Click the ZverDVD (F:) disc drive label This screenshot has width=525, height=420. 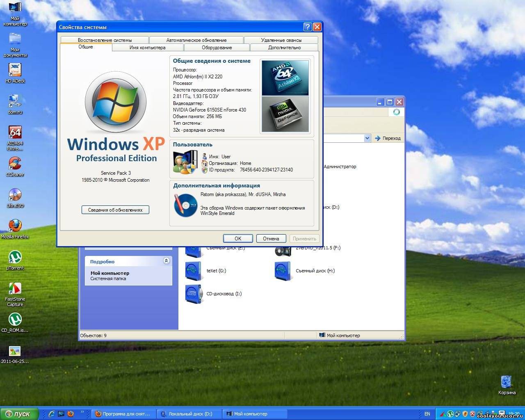[x=318, y=248]
